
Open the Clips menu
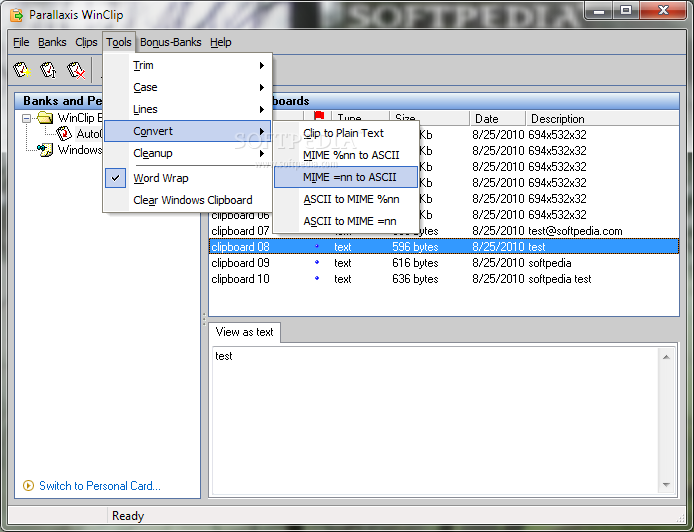pyautogui.click(x=86, y=42)
